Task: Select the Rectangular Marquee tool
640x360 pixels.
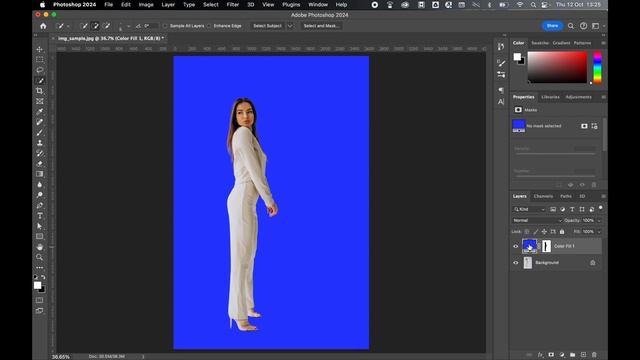Action: (x=40, y=60)
